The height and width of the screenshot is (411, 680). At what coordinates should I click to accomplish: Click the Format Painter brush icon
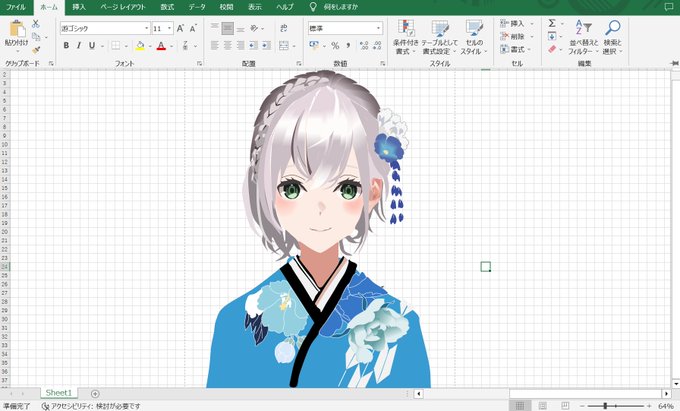click(x=36, y=50)
